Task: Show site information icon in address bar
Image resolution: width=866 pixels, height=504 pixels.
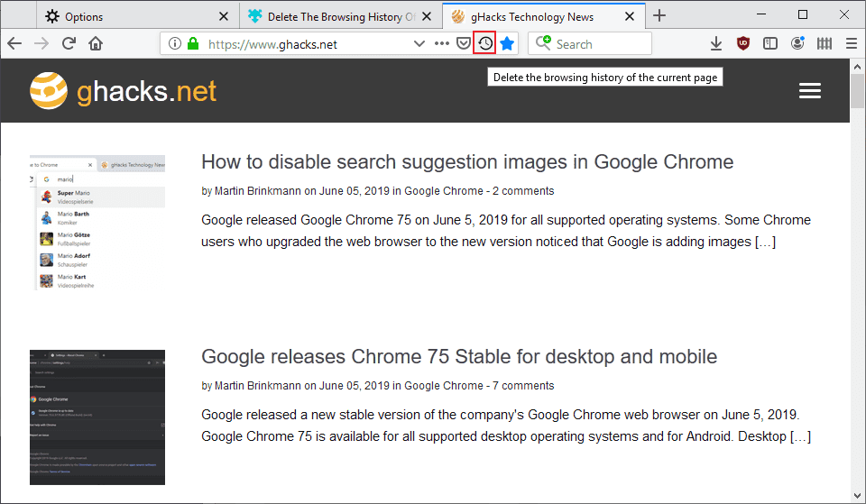Action: click(x=174, y=43)
